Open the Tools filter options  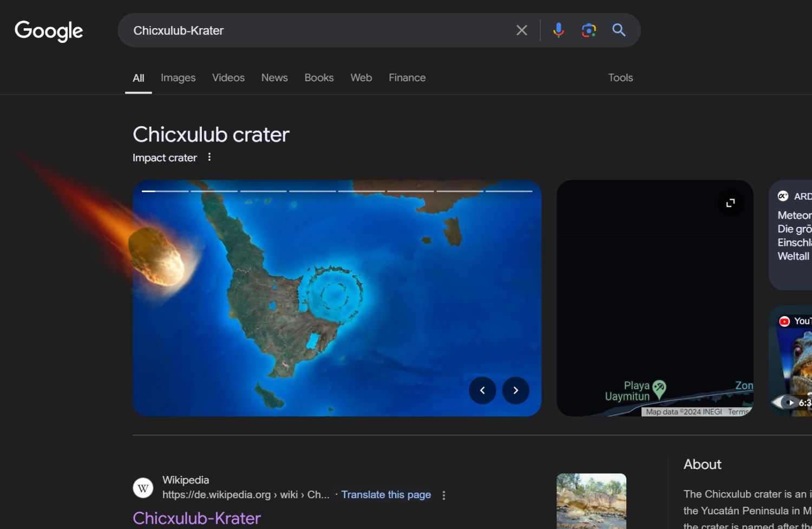click(x=620, y=78)
